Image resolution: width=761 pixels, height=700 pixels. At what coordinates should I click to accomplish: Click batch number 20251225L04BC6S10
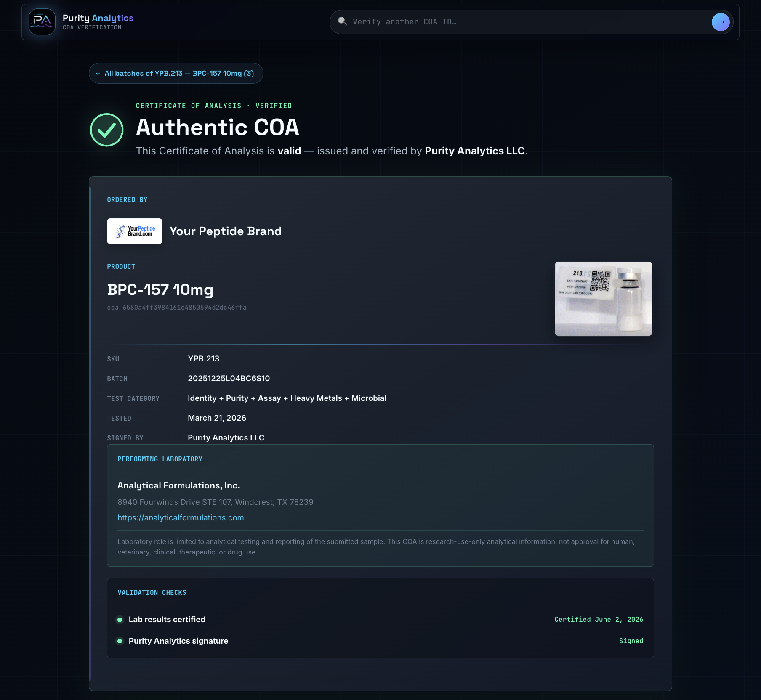tap(229, 379)
